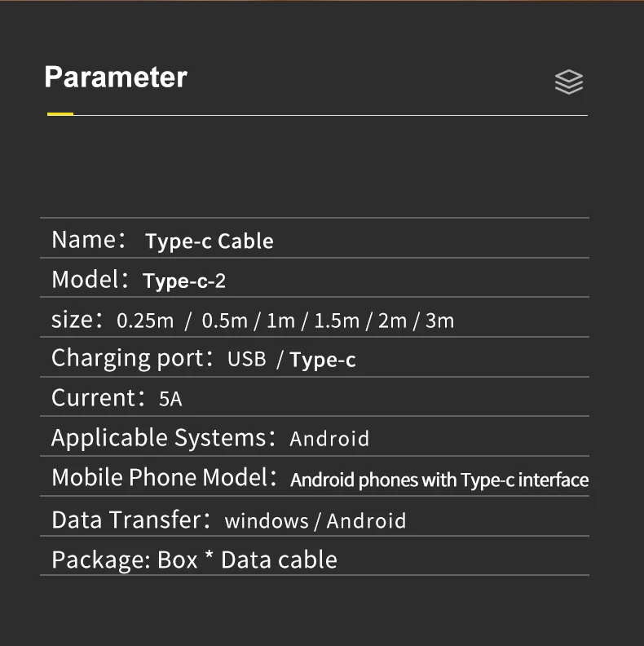Choose the 2m cable size
This screenshot has height=646, width=644.
[392, 320]
